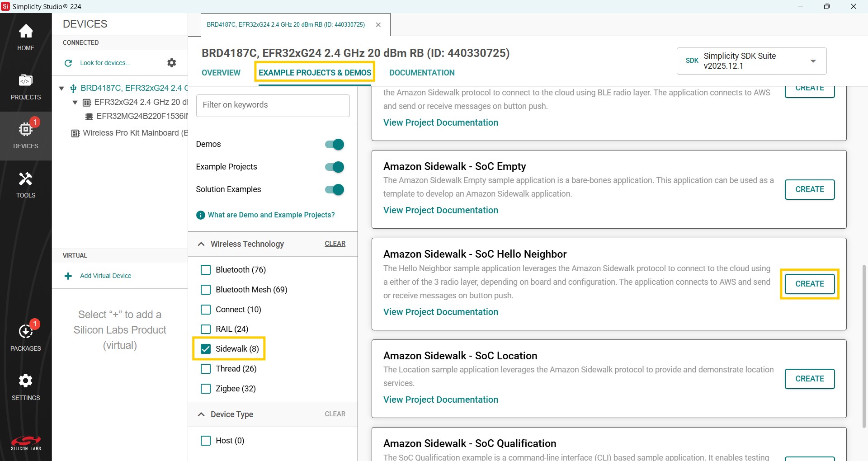Open What are Demo and Example Projects link
868x461 pixels.
[x=271, y=215]
